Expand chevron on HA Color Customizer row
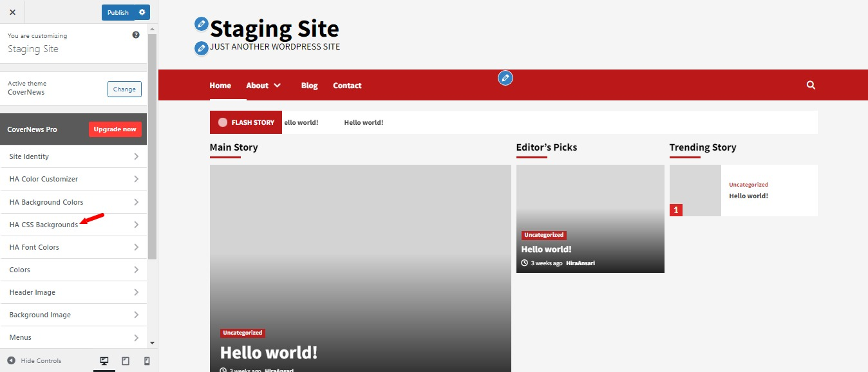Image resolution: width=868 pixels, height=372 pixels. 136,179
